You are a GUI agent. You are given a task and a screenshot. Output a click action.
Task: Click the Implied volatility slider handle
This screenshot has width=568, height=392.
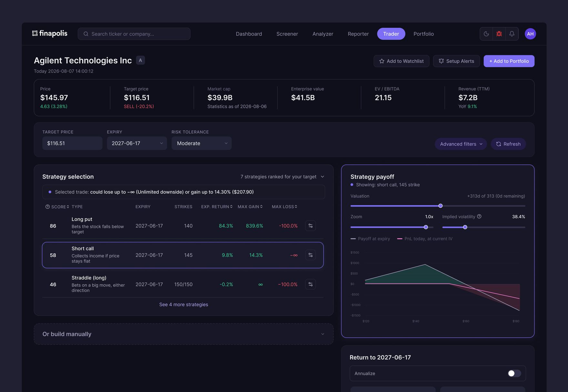[465, 227]
